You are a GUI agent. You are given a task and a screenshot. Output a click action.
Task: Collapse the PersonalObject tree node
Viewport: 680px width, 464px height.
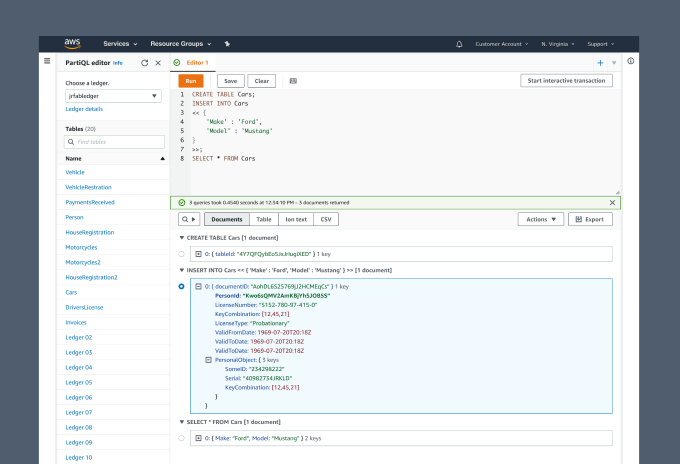pyautogui.click(x=208, y=359)
